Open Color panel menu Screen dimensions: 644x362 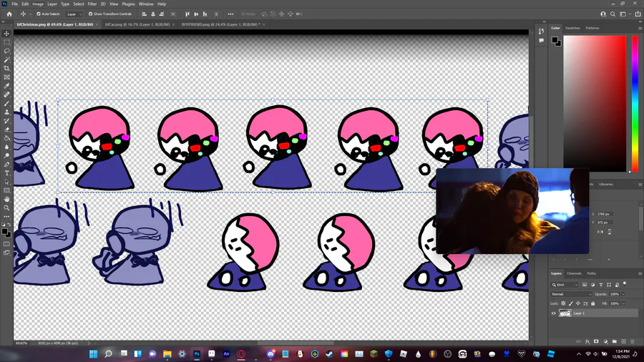[x=640, y=29]
